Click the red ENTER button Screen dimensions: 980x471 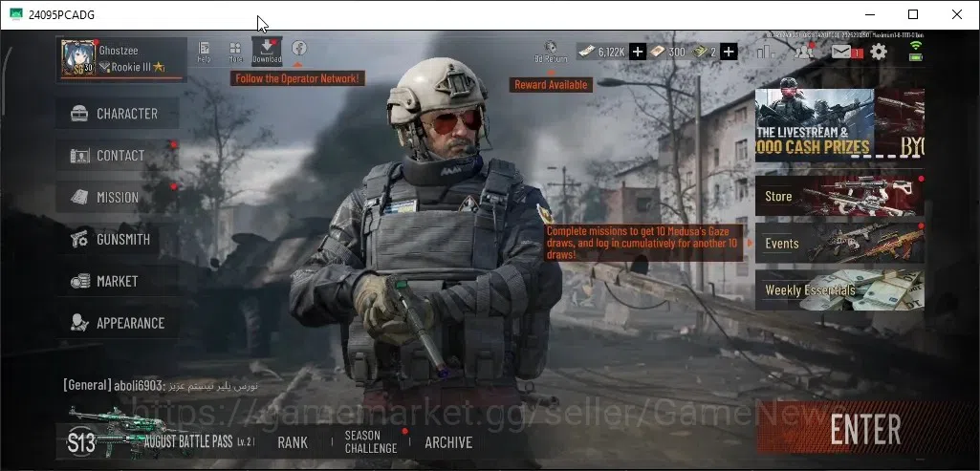[865, 430]
